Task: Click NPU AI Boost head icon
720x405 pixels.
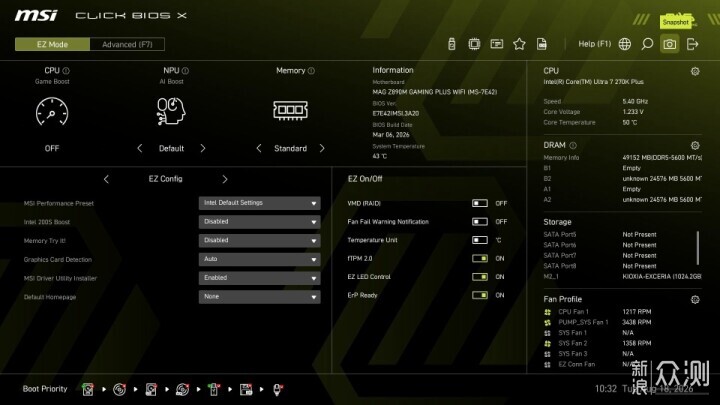Action: click(x=171, y=111)
